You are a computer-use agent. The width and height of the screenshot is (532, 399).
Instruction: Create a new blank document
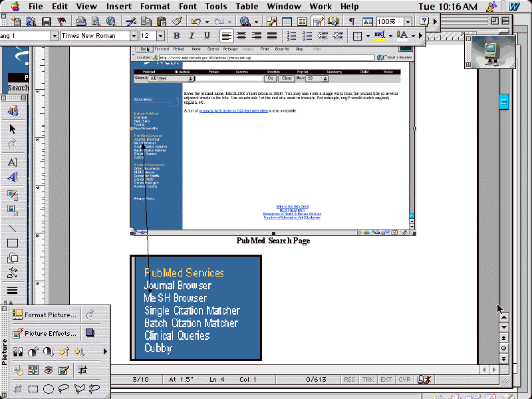(15, 22)
